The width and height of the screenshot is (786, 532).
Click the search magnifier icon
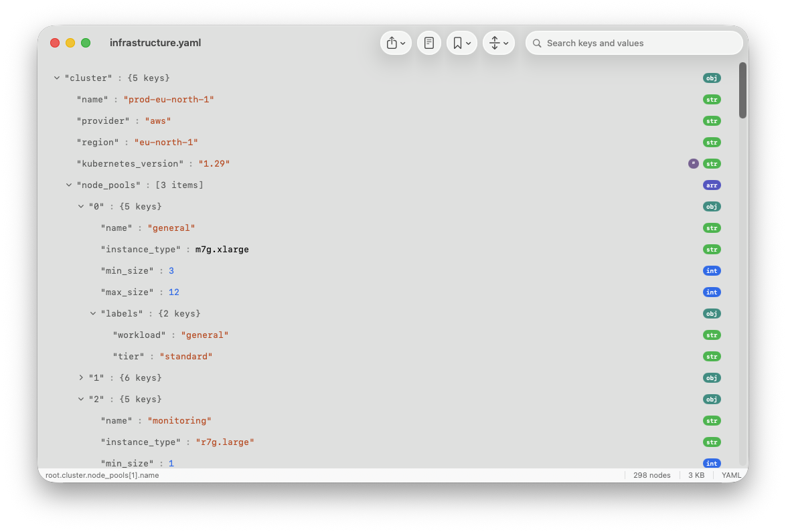[x=537, y=43]
